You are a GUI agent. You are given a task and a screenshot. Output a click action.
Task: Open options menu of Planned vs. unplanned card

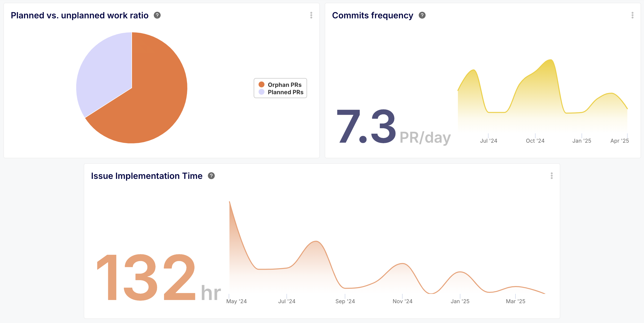coord(311,15)
